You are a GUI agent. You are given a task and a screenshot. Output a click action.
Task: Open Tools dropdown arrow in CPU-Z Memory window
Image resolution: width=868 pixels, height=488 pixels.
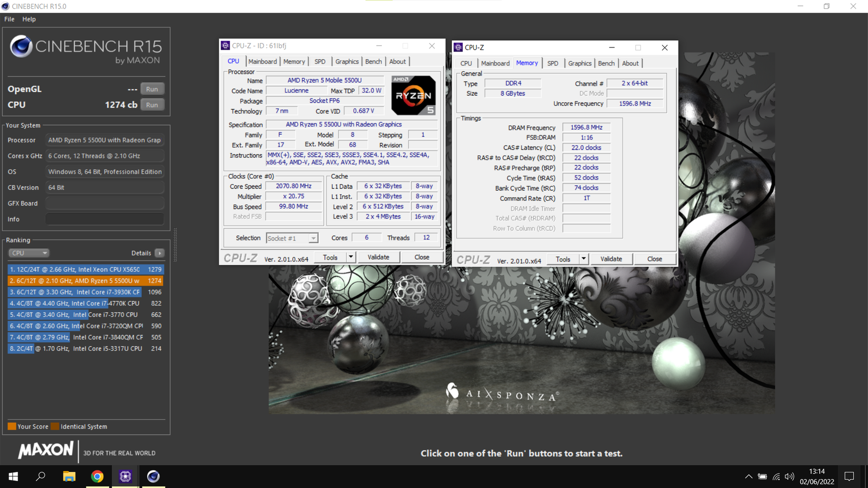[584, 259]
